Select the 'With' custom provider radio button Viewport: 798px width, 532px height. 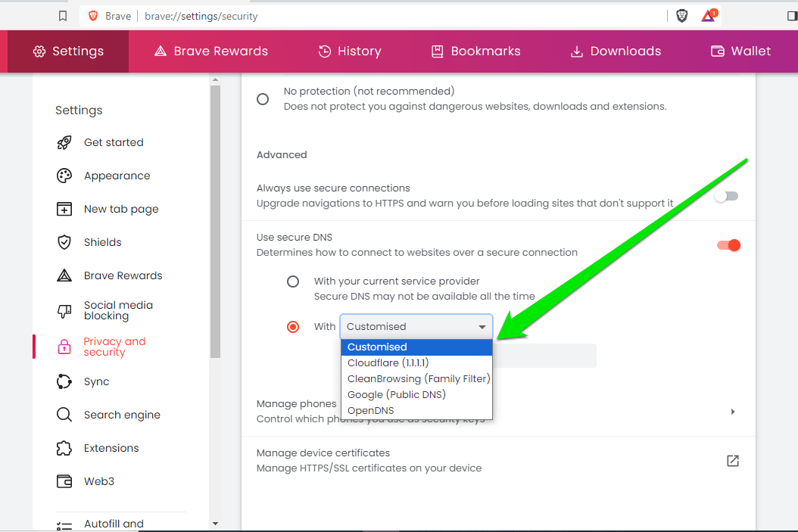point(293,326)
